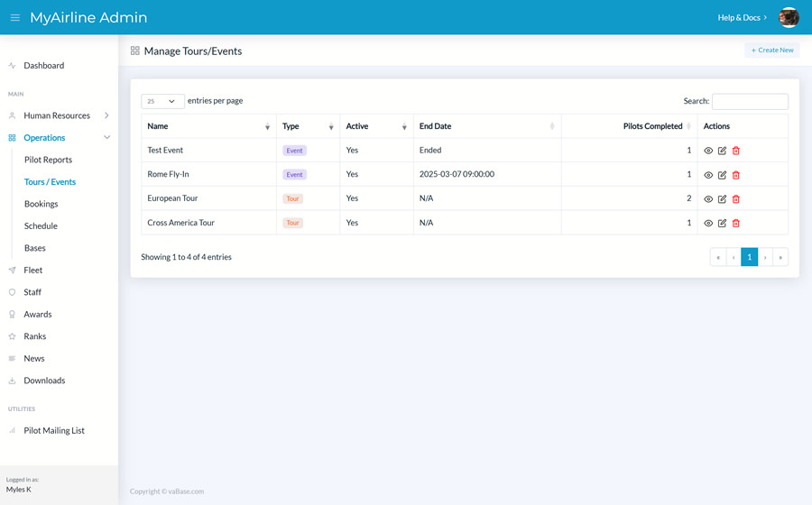View the Cross America Tour eye icon
The width and height of the screenshot is (812, 505).
[708, 223]
